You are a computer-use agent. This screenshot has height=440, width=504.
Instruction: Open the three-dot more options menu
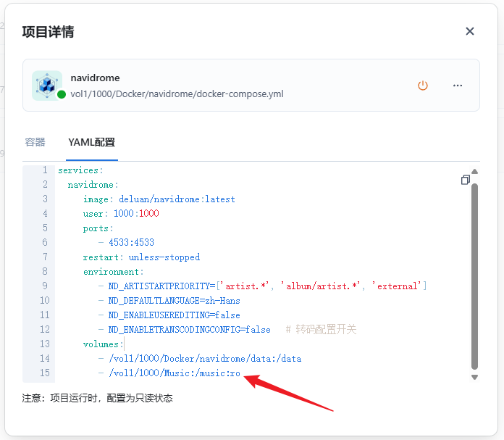point(458,86)
